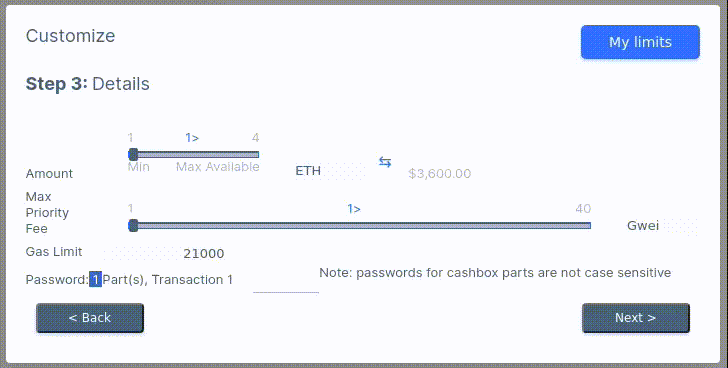Grab the Amount slider handle
This screenshot has width=728, height=368.
point(133,155)
